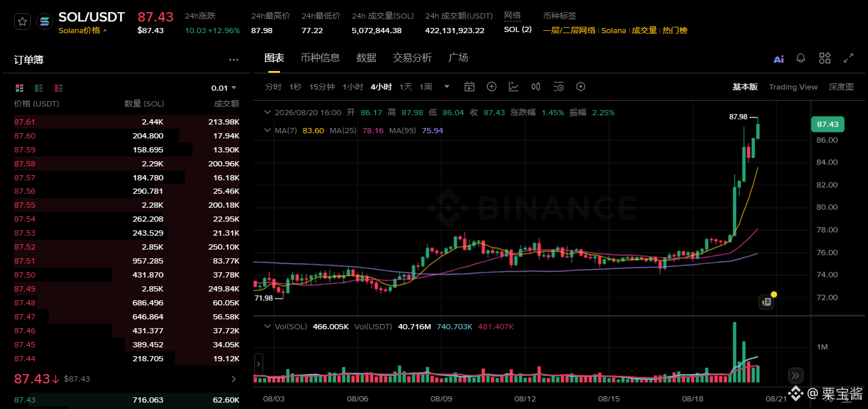Show both bids and asks order book view
The width and height of the screenshot is (868, 409).
click(x=19, y=88)
